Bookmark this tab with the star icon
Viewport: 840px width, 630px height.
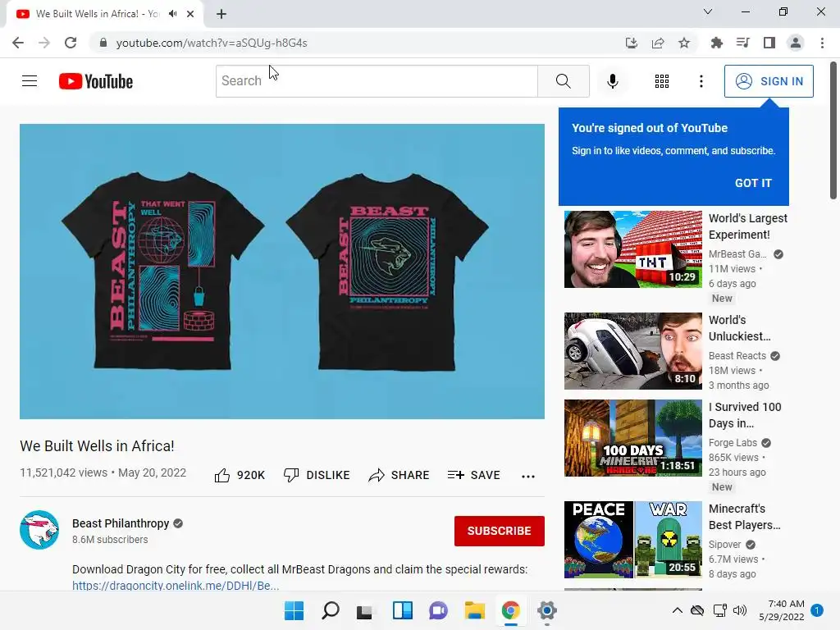coord(684,43)
